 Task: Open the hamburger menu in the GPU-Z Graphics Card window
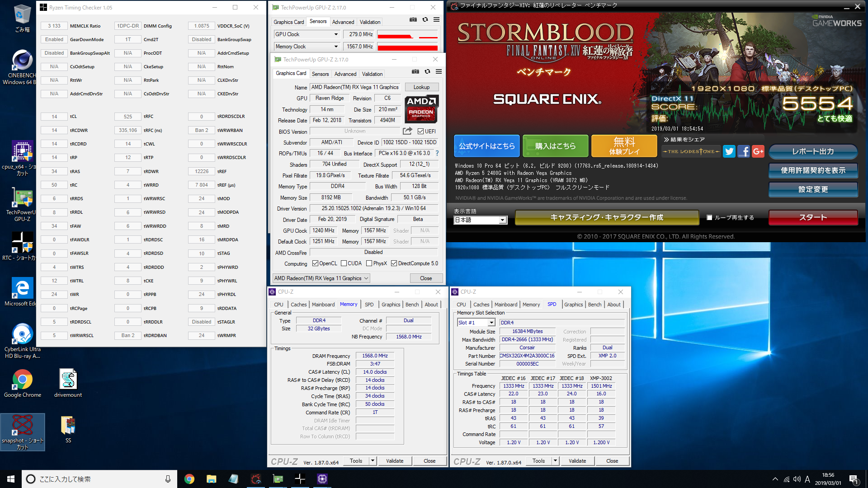pos(439,71)
